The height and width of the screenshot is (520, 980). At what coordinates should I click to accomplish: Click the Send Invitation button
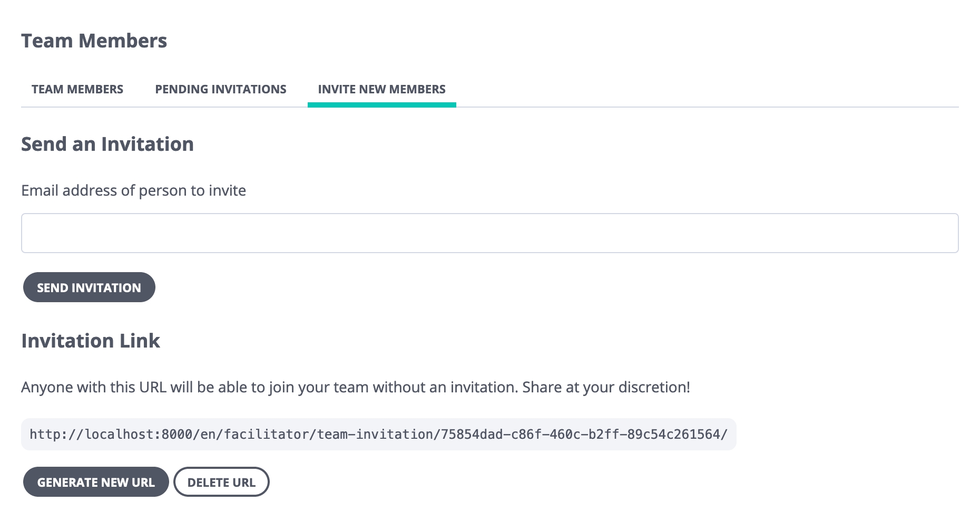coord(89,287)
